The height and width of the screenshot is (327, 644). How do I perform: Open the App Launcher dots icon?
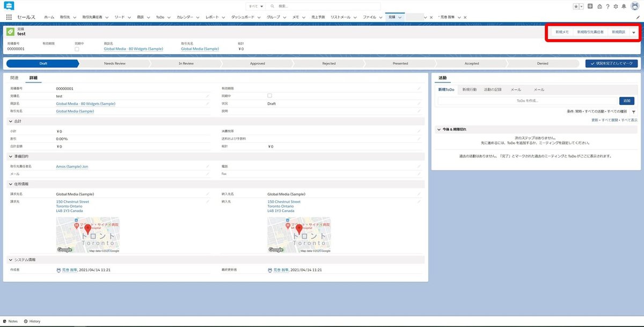pos(9,17)
